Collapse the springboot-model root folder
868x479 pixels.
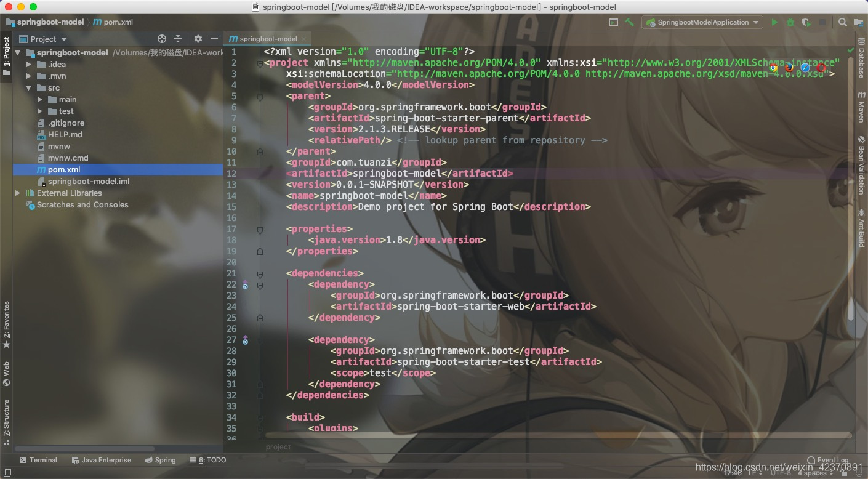18,53
